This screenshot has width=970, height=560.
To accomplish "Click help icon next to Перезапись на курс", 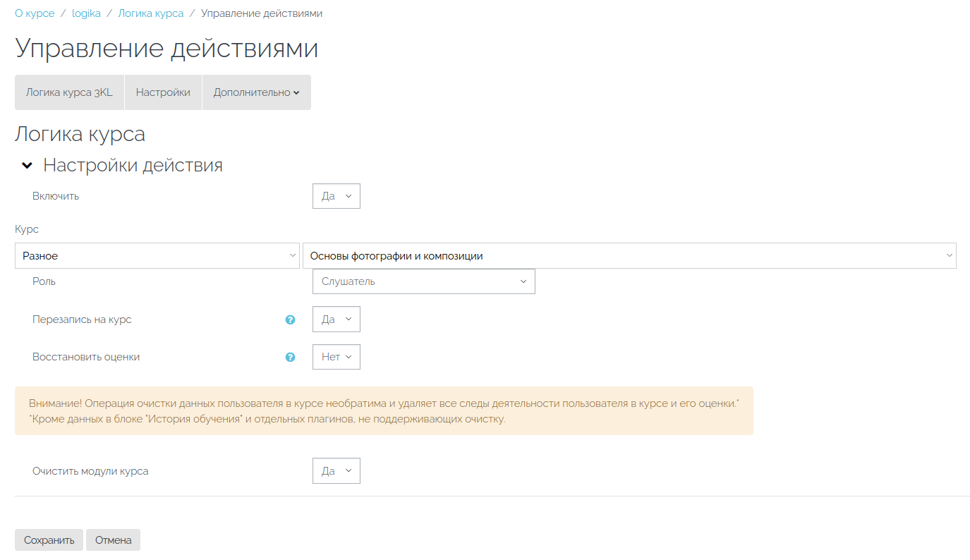I will pos(290,319).
